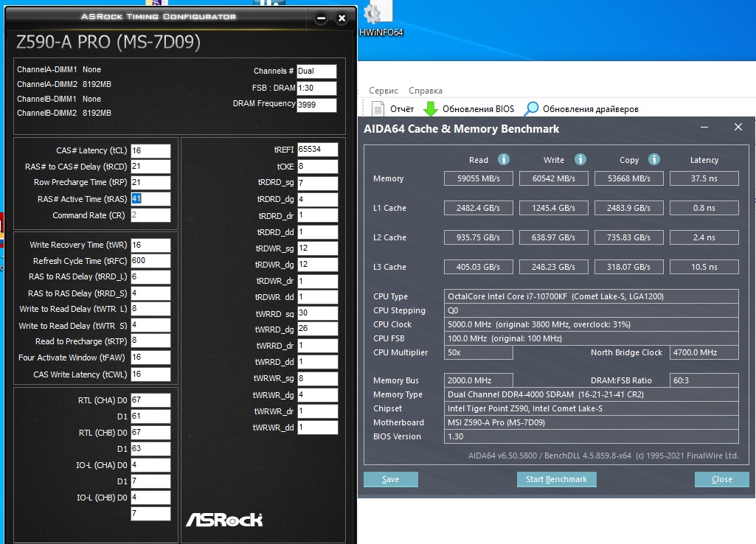Click the RTL (CHB) D0 field
The width and height of the screenshot is (756, 544).
coord(150,433)
